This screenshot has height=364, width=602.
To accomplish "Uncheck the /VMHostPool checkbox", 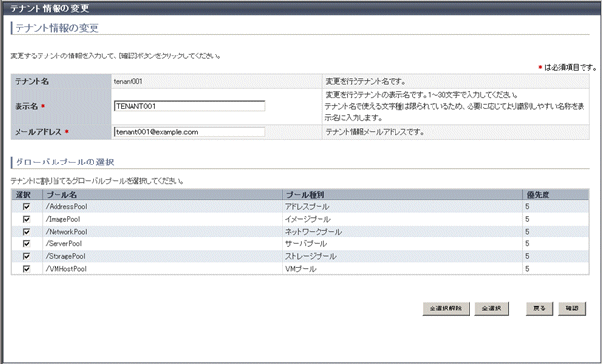I will coord(26,269).
